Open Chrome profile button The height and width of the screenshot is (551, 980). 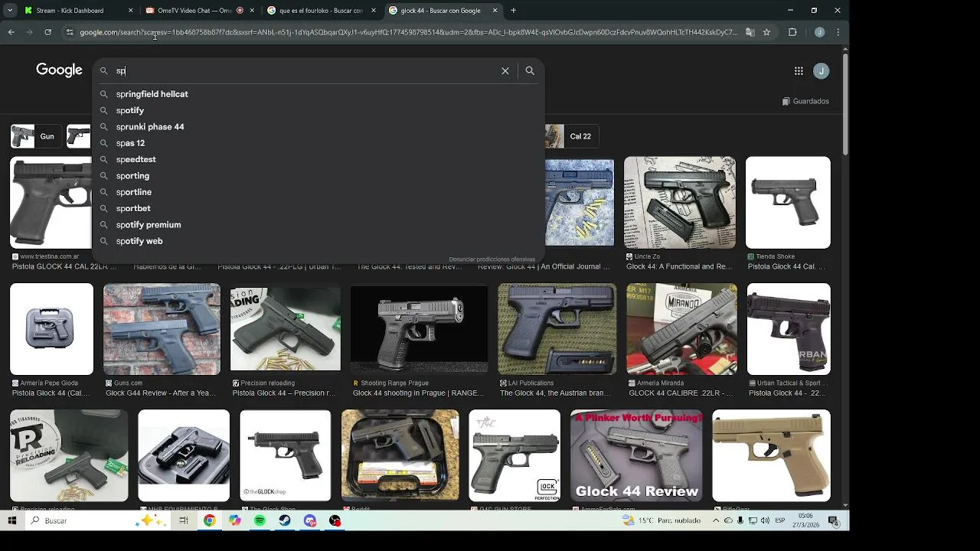819,32
